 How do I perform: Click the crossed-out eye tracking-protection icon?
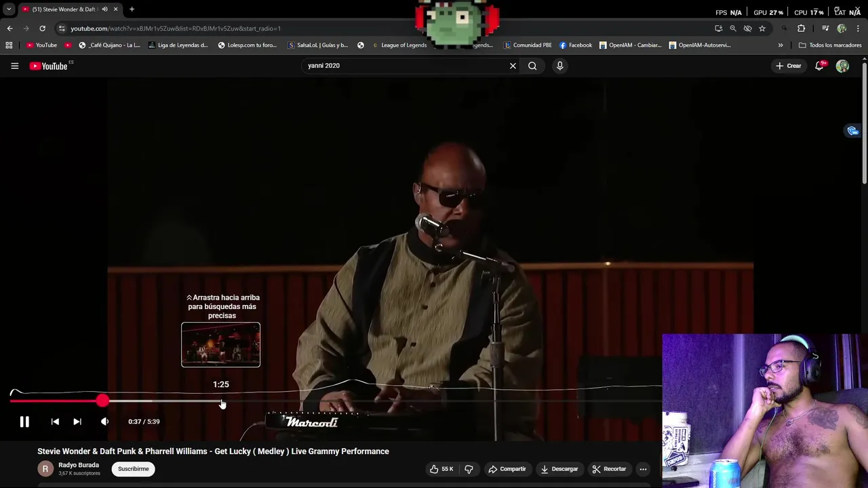747,28
